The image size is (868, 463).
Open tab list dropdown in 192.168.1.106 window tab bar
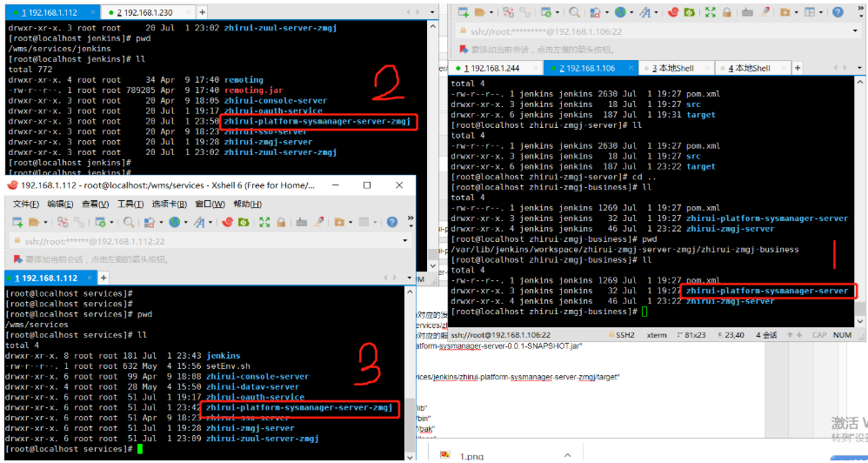click(858, 68)
